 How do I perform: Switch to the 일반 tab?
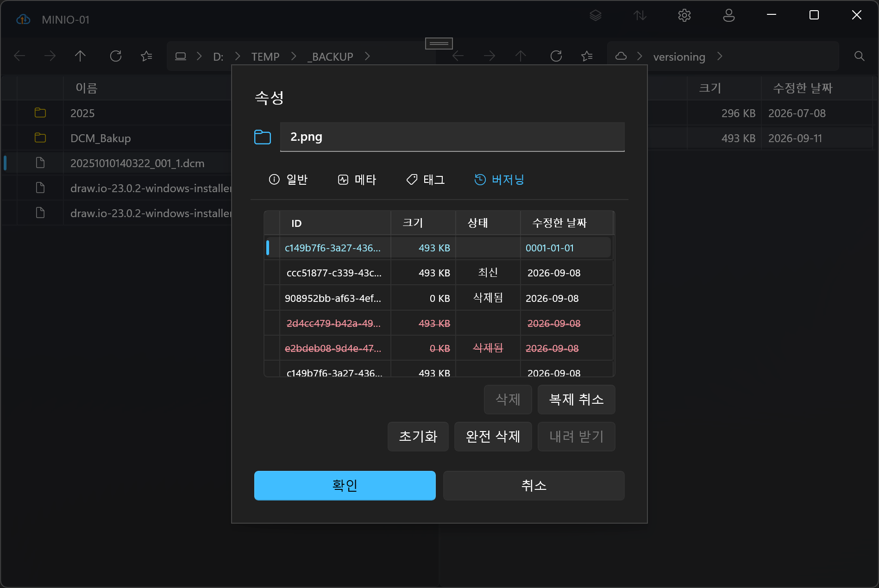click(x=288, y=180)
